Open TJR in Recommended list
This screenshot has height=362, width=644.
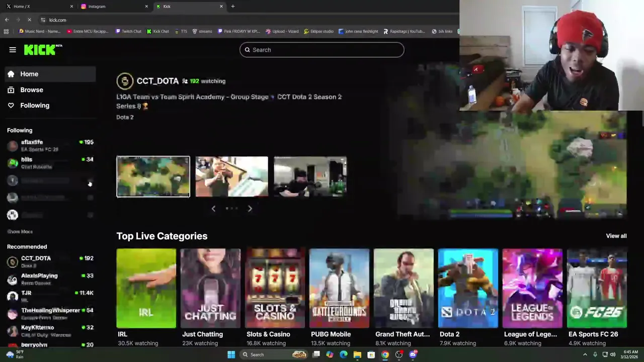click(50, 296)
